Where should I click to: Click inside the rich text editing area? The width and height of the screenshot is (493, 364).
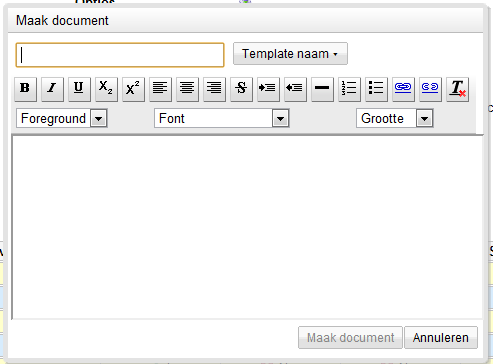coord(247,227)
